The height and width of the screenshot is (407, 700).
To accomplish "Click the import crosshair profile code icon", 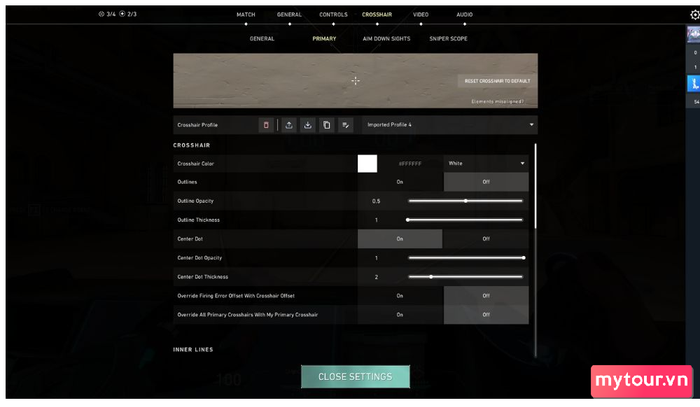I will tap(308, 125).
